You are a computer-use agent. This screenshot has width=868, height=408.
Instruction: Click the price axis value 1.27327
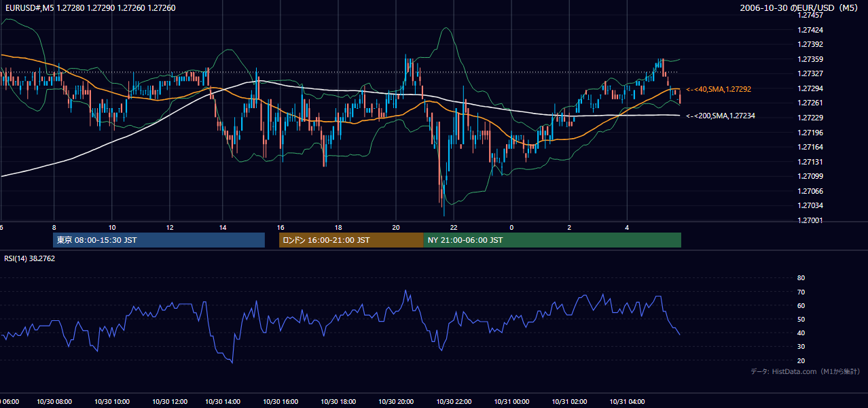[x=810, y=73]
